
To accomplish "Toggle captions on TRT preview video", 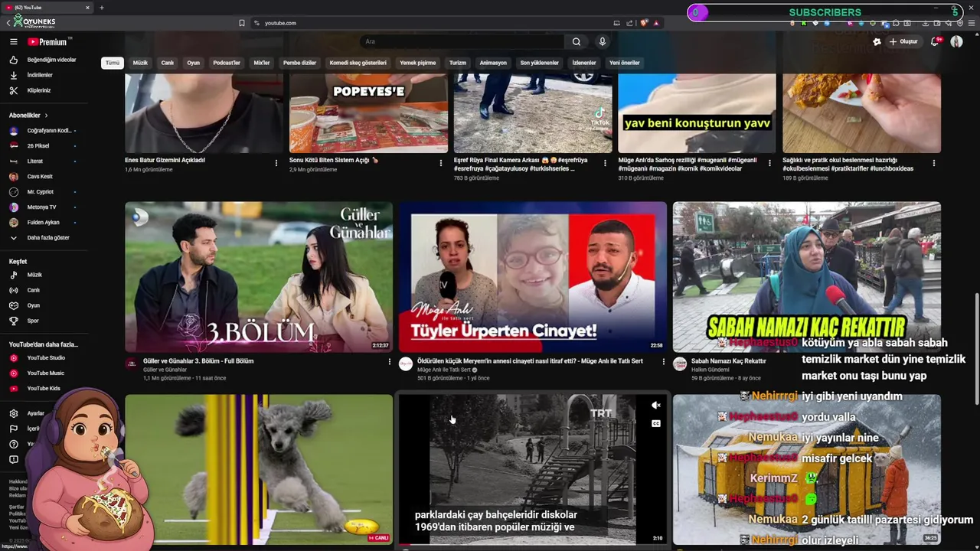I will coord(655,423).
